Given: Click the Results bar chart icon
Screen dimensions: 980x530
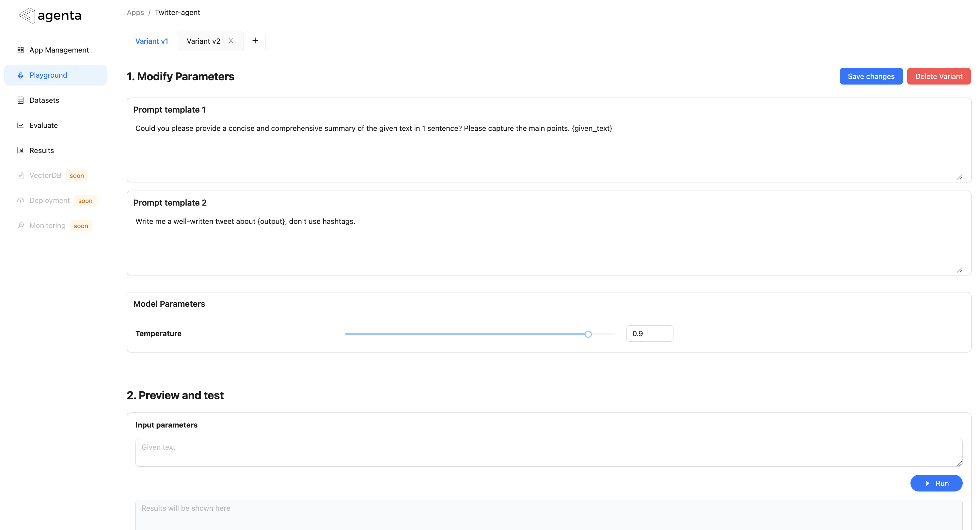Looking at the screenshot, I should tap(21, 150).
